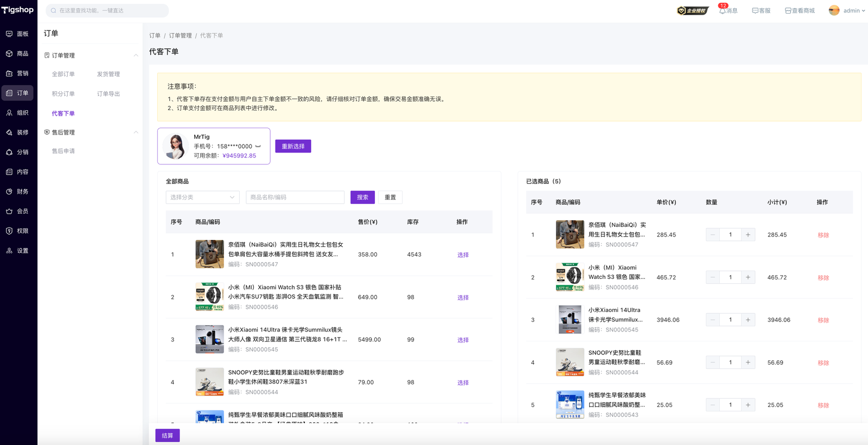
Task: Collapse the 订单管理 menu section
Action: pos(136,55)
